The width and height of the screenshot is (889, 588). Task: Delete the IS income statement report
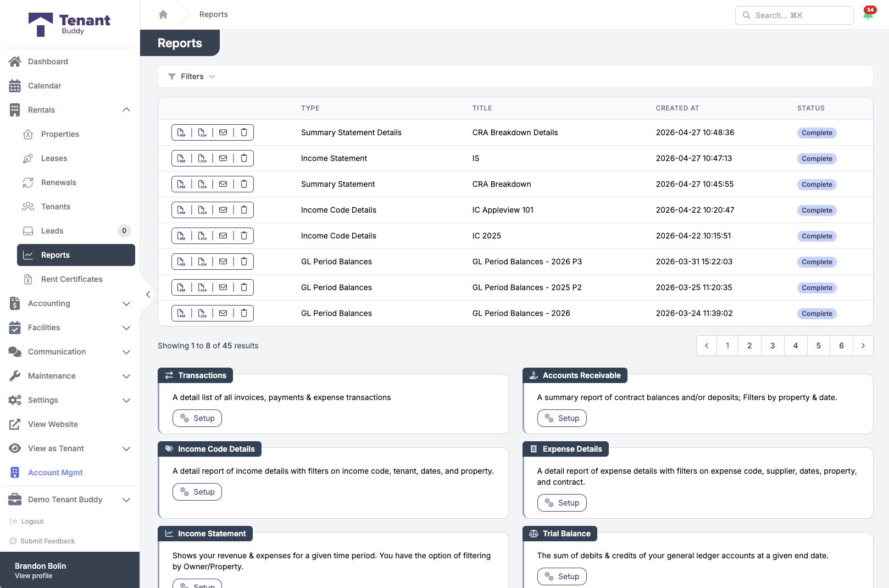244,158
